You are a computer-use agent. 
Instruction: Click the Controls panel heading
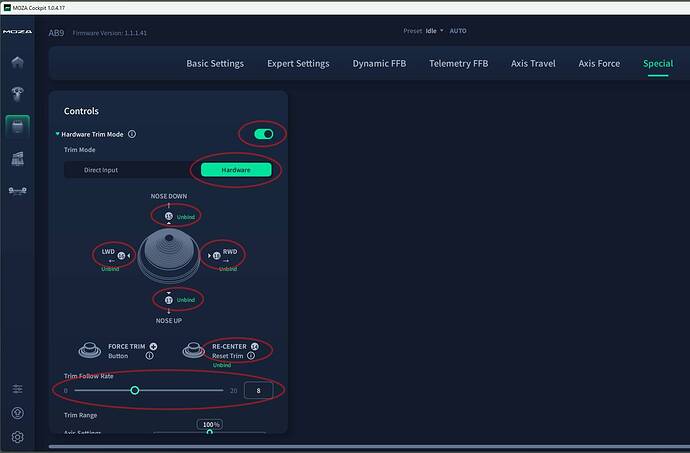pyautogui.click(x=81, y=111)
